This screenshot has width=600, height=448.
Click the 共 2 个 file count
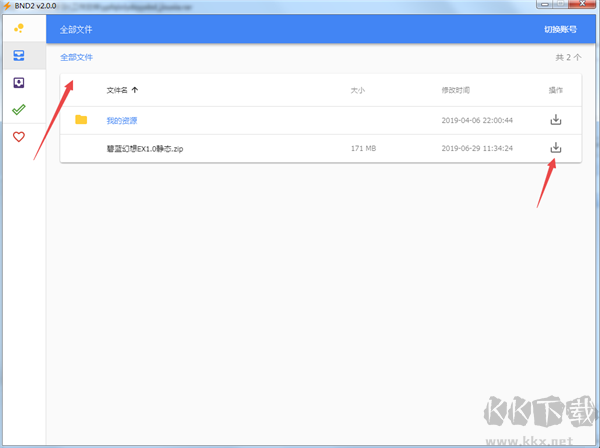coord(567,58)
